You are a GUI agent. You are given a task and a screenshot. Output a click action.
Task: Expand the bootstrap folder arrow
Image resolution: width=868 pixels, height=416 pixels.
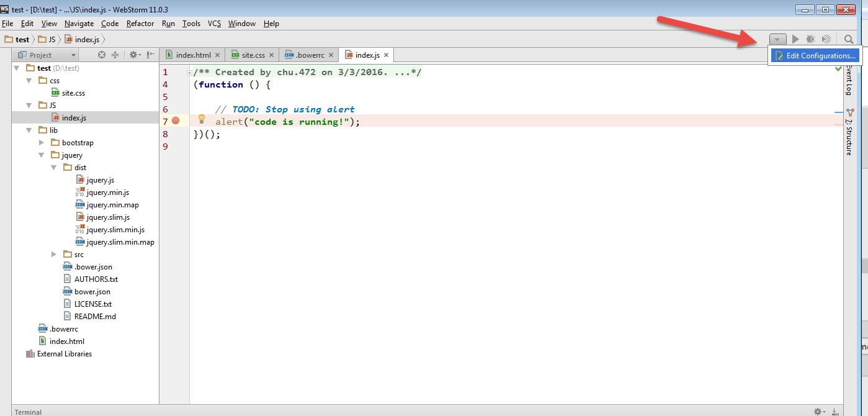(x=42, y=143)
